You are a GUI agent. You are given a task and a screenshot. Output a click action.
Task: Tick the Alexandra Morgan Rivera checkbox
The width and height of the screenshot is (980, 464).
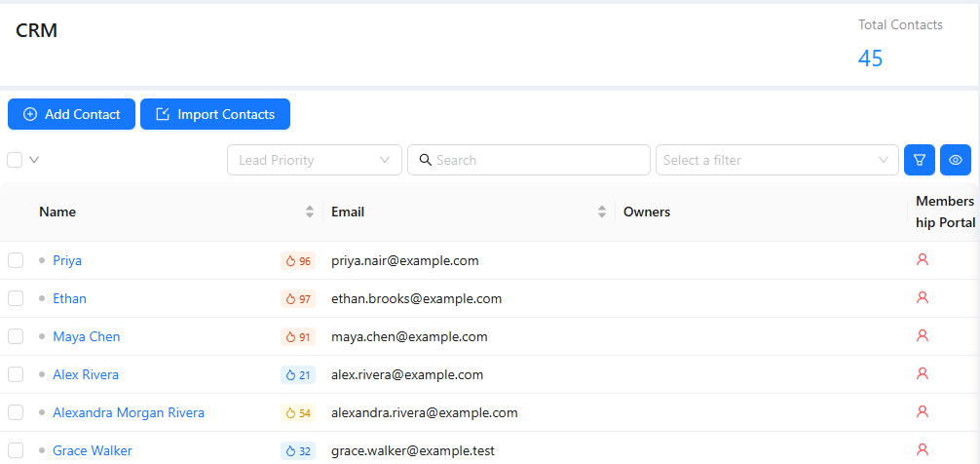16,412
